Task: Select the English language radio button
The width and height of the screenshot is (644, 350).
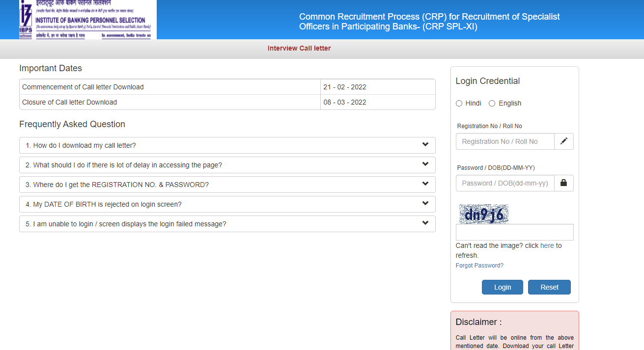Action: point(492,104)
